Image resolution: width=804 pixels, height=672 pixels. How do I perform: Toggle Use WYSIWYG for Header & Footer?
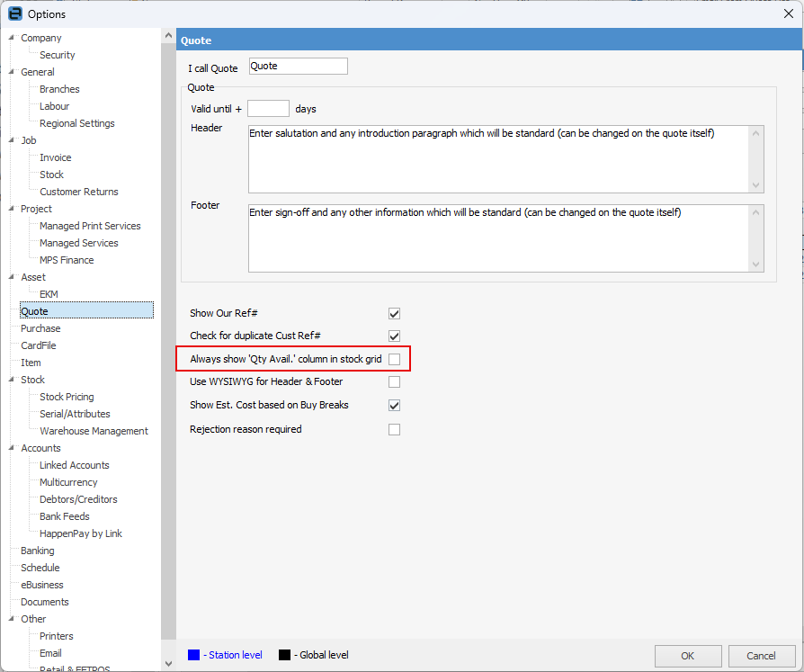click(394, 382)
